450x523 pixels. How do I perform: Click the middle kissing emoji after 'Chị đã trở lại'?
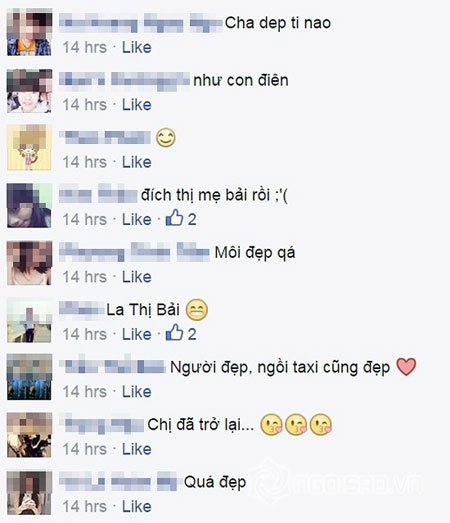[296, 425]
